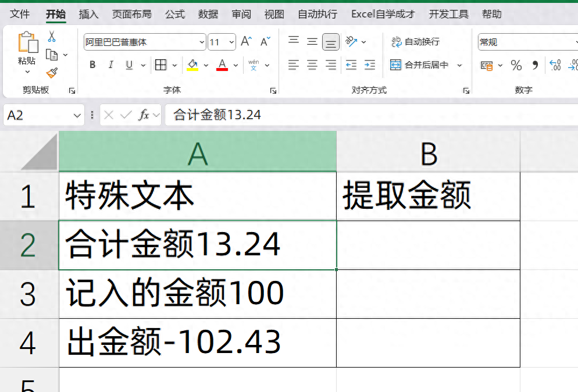The width and height of the screenshot is (578, 392).
Task: Toggle bold formatting
Action: pyautogui.click(x=92, y=65)
